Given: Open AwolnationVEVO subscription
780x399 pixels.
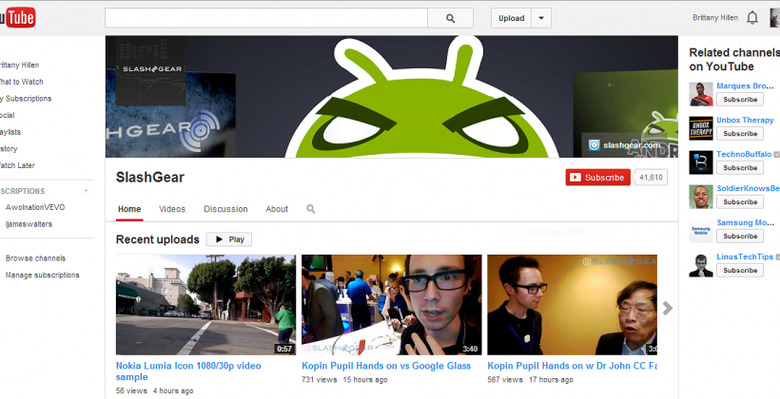Looking at the screenshot, I should point(35,207).
